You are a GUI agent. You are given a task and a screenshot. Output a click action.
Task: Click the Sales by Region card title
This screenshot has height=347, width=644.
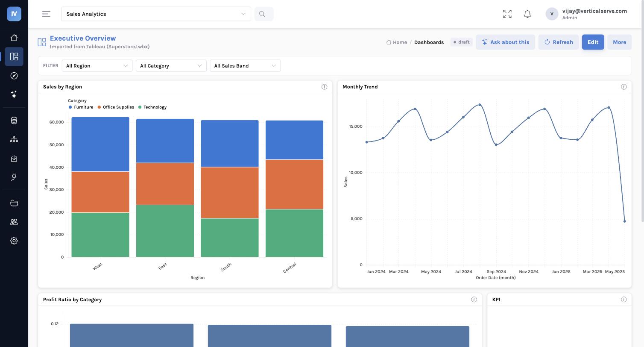click(62, 87)
